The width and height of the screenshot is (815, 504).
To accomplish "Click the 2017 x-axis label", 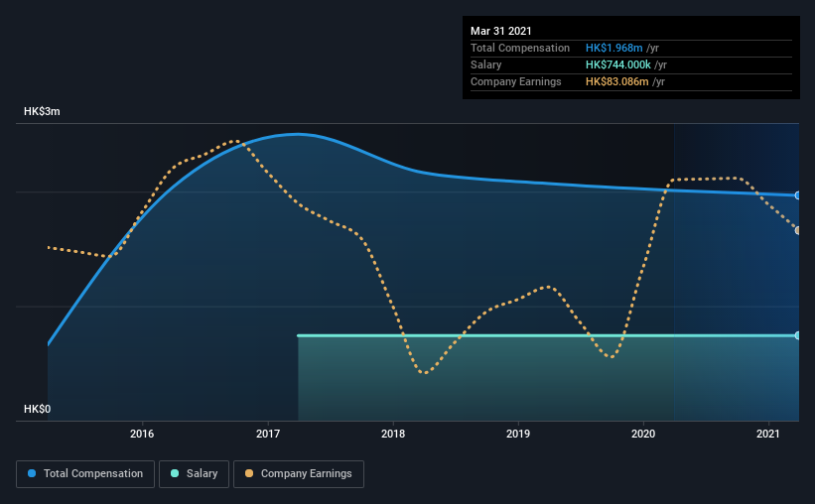I will point(268,434).
